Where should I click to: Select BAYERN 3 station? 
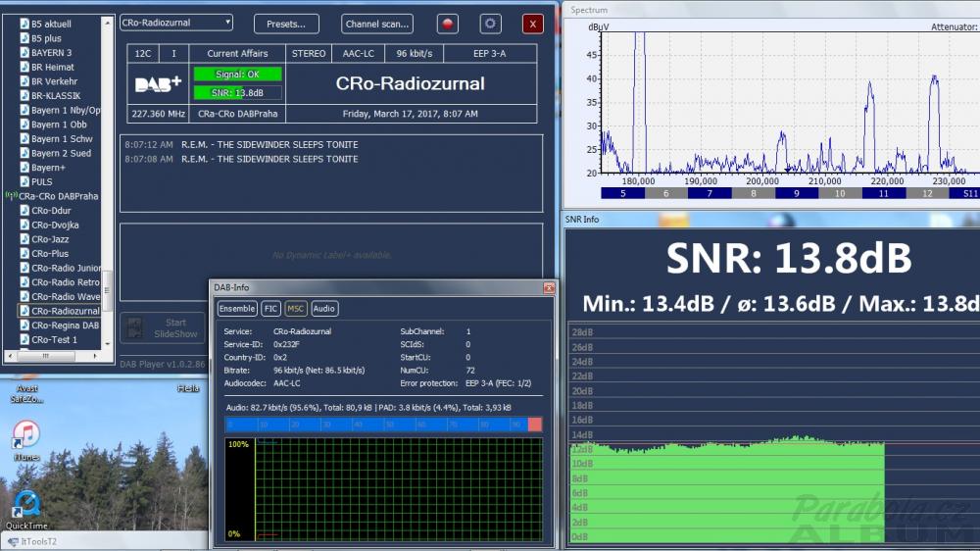(x=51, y=53)
